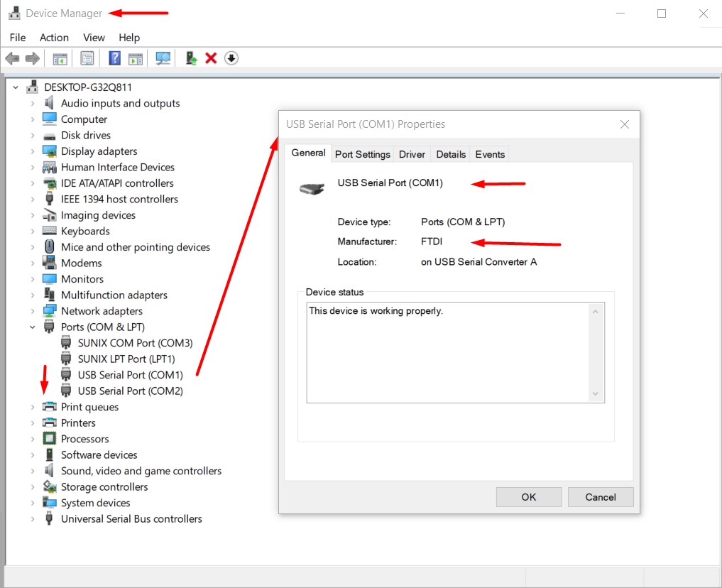Click the Device status scrollbar up arrow
The height and width of the screenshot is (588, 722).
(x=596, y=312)
